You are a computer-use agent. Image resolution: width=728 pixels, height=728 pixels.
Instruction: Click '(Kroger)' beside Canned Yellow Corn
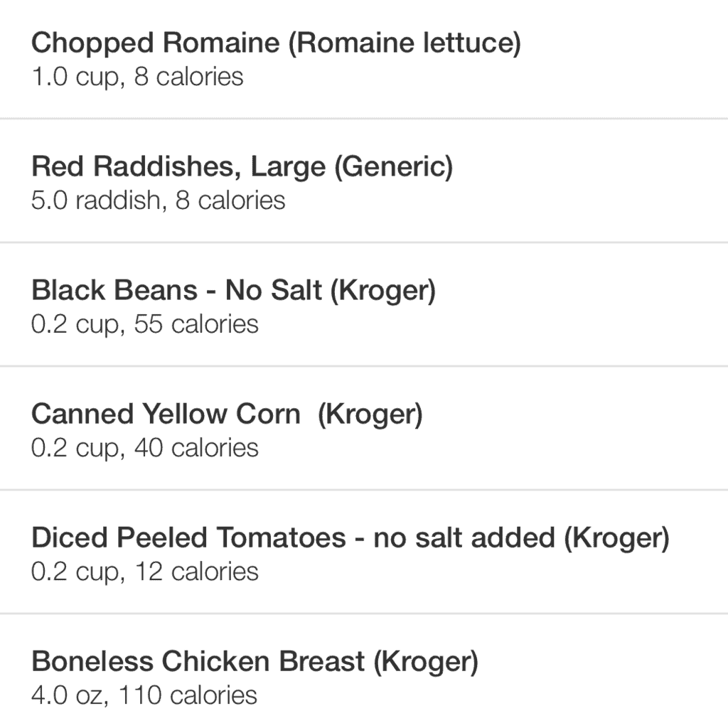pyautogui.click(x=370, y=414)
